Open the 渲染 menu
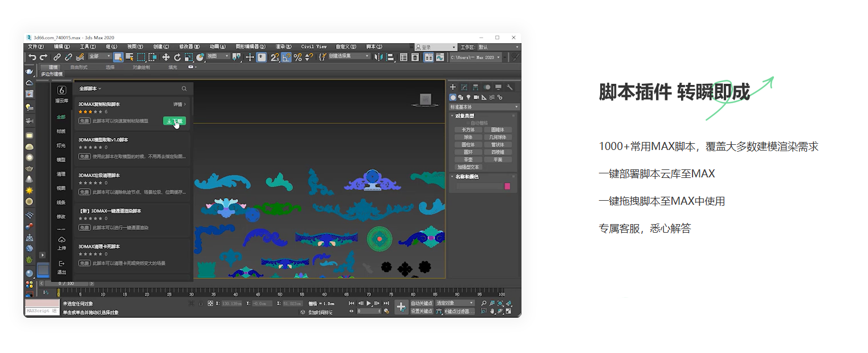The height and width of the screenshot is (353, 868). (284, 47)
